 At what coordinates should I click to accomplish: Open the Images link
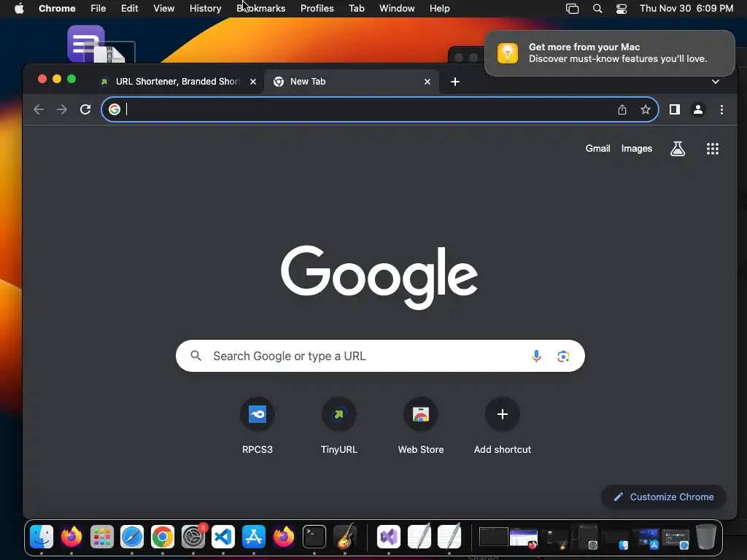pos(636,149)
